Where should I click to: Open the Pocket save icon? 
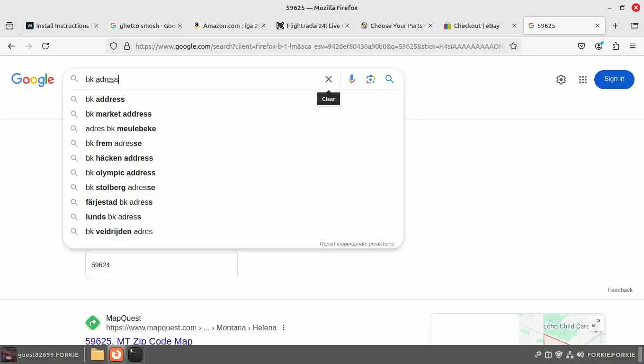click(581, 46)
